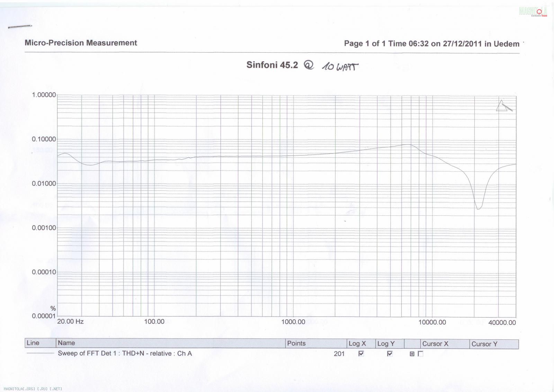Click the Magnitola CarAudio Team logo
Image resolution: width=554 pixels, height=392 pixels.
click(533, 12)
